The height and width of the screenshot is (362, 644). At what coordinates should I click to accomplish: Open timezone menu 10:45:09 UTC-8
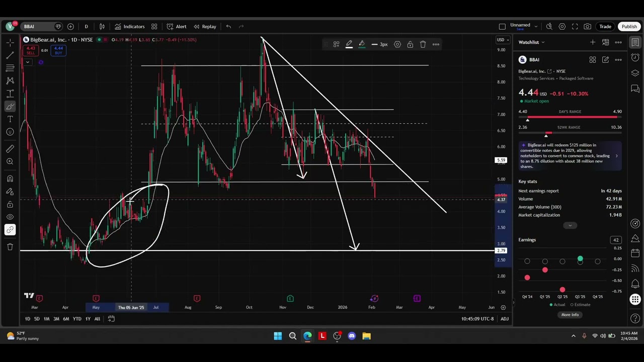[477, 319]
